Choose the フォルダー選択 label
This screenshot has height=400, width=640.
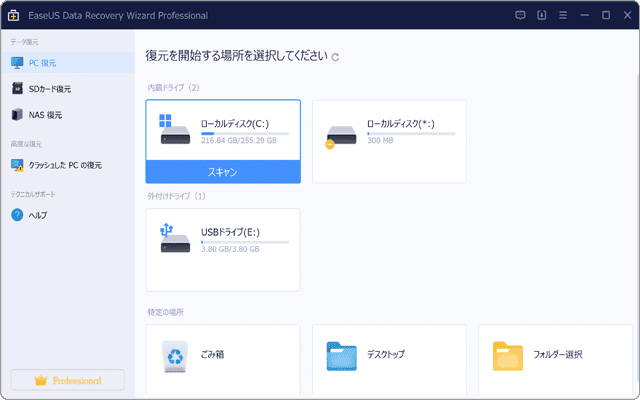point(558,354)
